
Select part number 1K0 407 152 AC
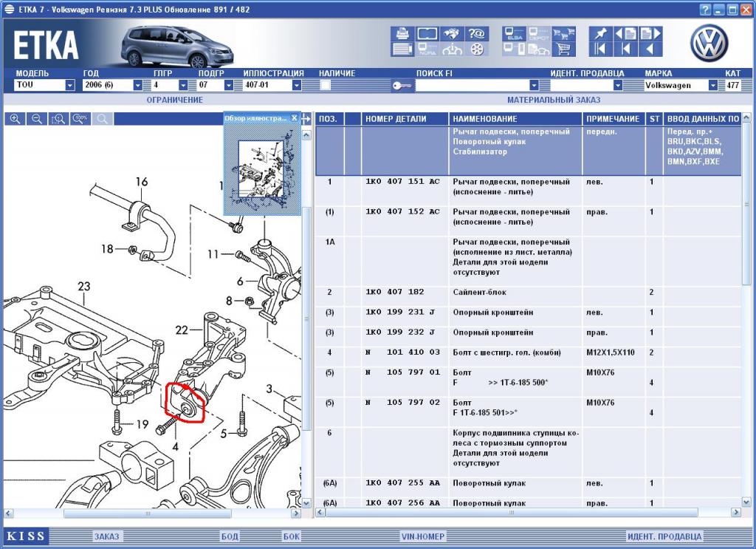click(402, 212)
